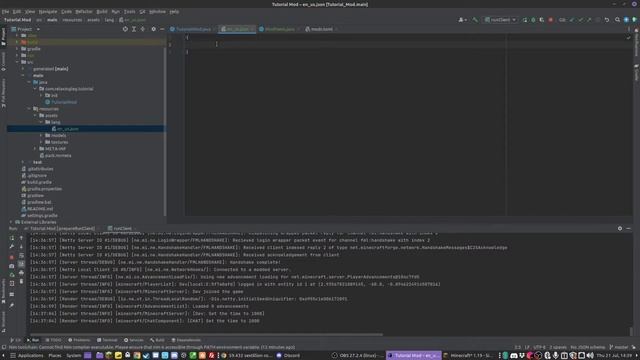Expand the textures folder in project tree

[x=41, y=142]
